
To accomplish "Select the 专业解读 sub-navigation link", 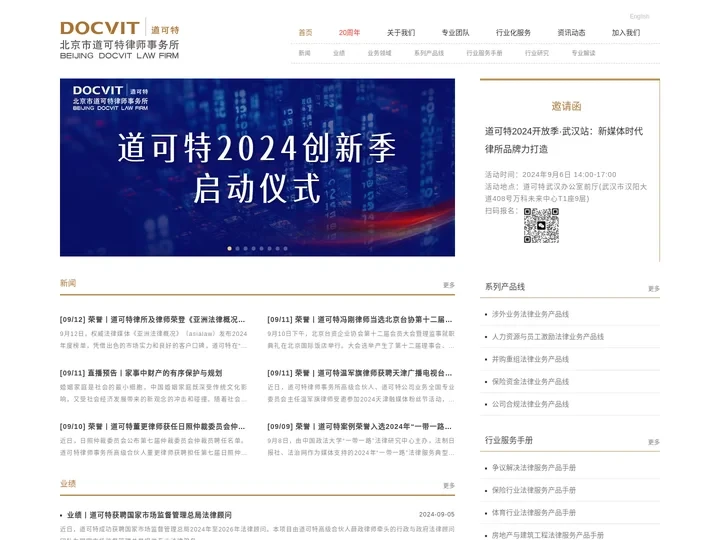I will tap(583, 53).
